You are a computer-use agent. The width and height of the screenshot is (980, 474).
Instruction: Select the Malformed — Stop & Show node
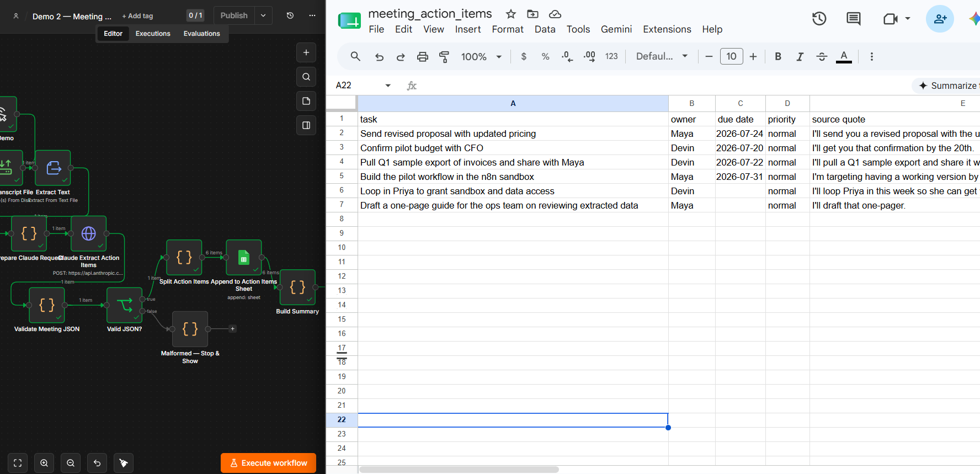[x=190, y=329]
